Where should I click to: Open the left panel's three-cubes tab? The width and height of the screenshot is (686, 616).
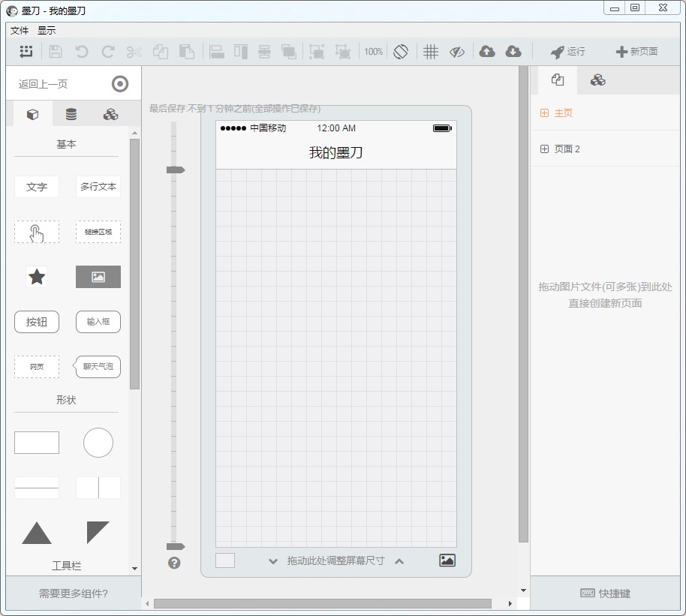pyautogui.click(x=110, y=115)
